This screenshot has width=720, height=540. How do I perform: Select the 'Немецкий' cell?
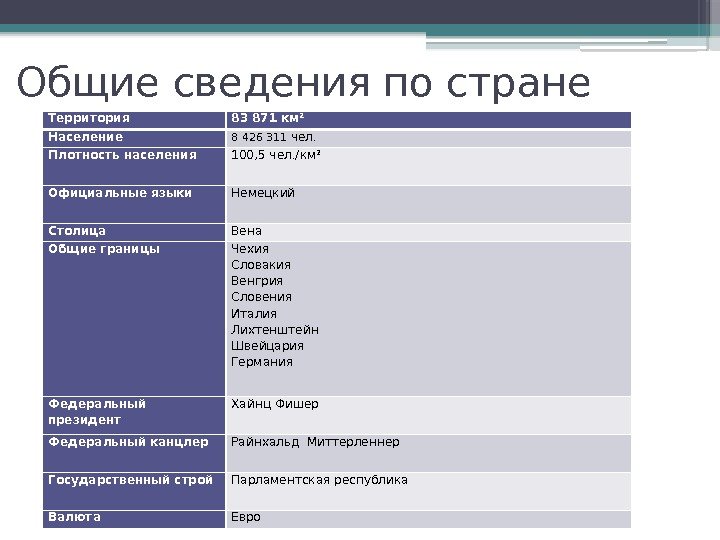click(428, 204)
